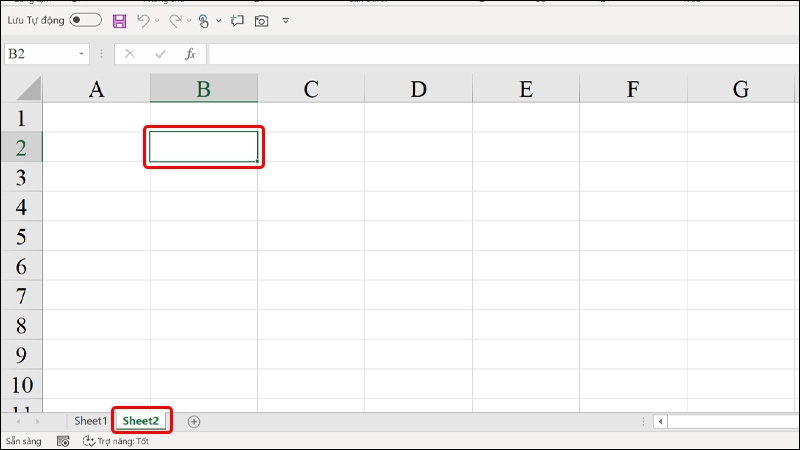Select row 4 header
Viewport: 800px width, 450px height.
[21, 207]
